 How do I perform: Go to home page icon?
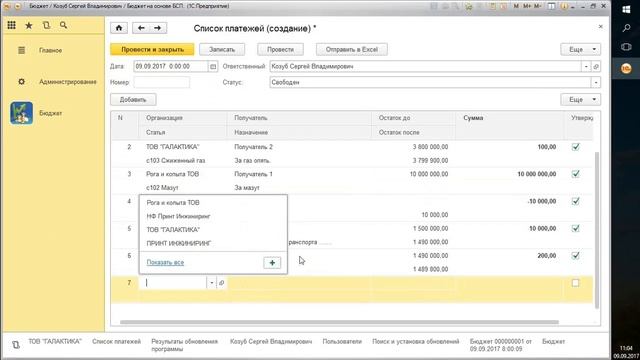coord(119,28)
